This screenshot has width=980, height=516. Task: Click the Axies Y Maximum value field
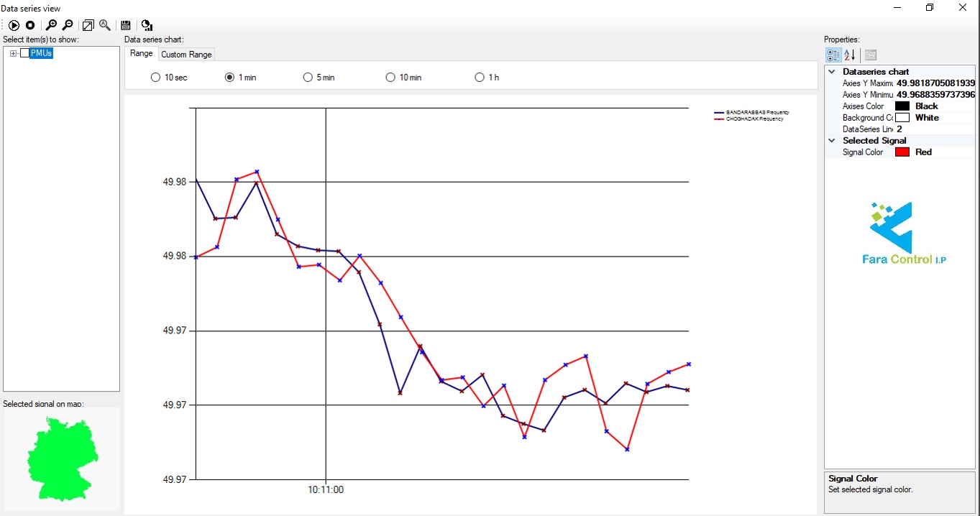pos(935,83)
